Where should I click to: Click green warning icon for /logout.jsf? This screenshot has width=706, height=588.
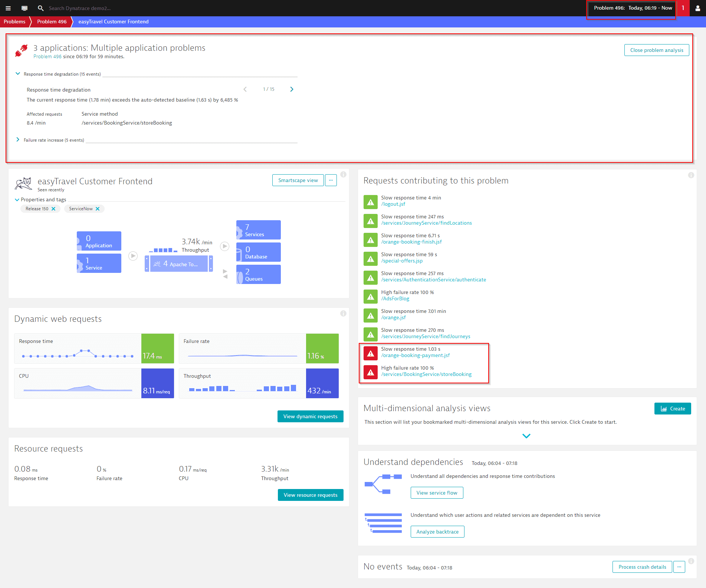[x=370, y=202]
